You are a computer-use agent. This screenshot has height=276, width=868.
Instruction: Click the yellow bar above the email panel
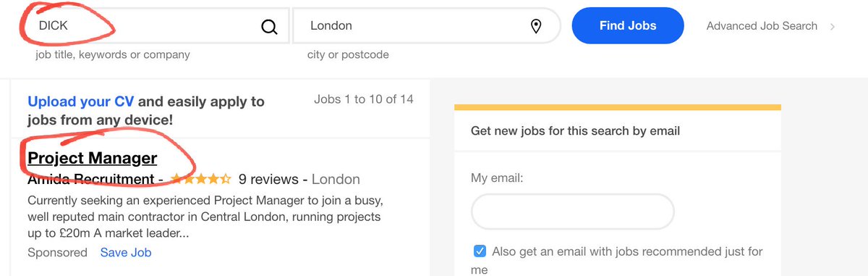pos(618,107)
